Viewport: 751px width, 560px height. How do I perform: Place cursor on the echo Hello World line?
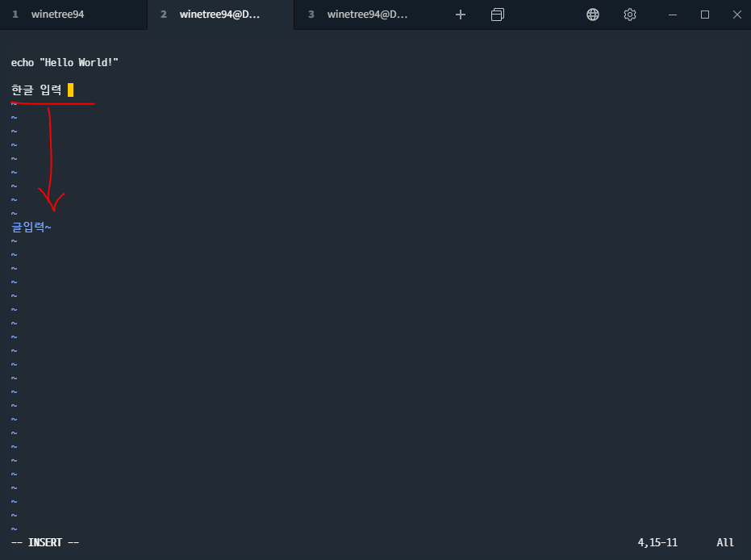coord(65,61)
